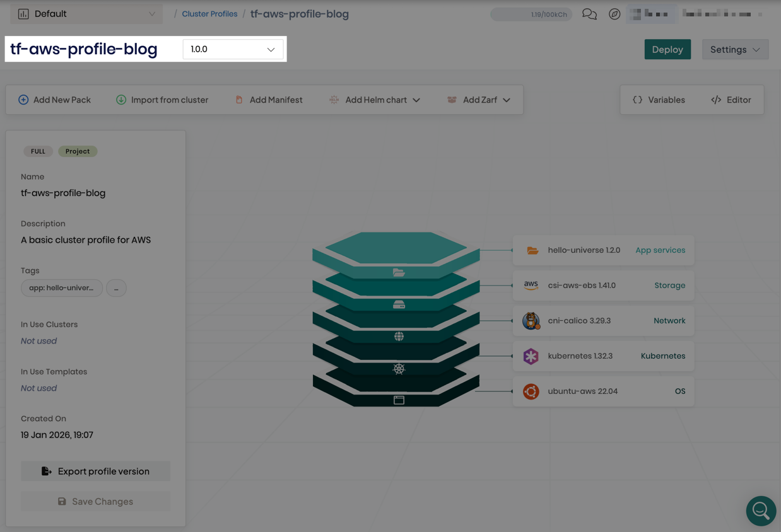Open the profile version 1.0.0 dropdown
Image resolution: width=781 pixels, height=532 pixels.
coord(233,49)
